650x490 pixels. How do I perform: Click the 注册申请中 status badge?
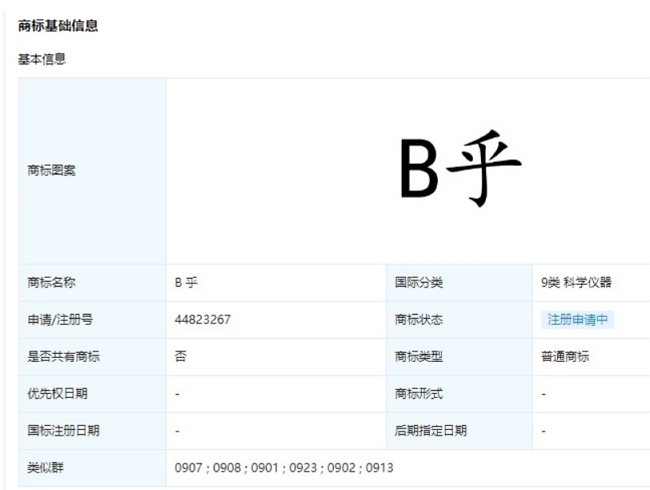(577, 320)
